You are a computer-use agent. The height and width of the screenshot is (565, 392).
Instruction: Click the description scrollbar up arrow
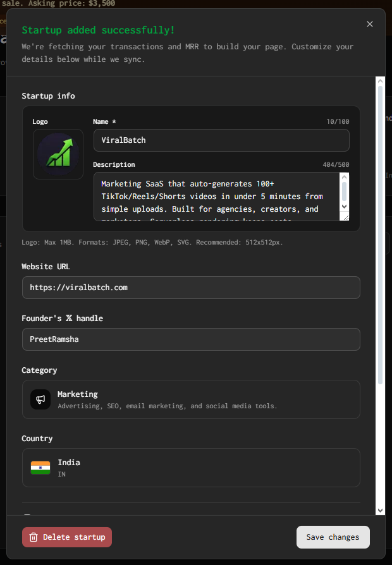coord(345,177)
